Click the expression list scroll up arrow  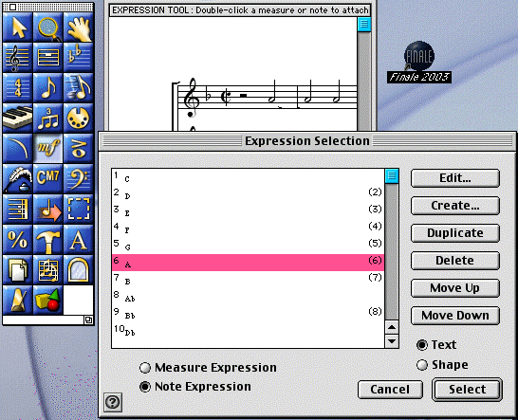coord(392,327)
